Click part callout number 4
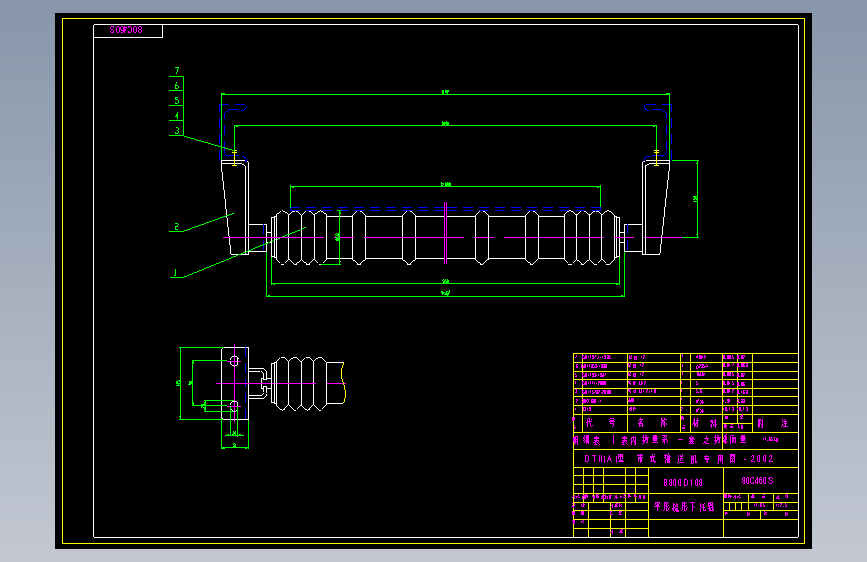Screen dimensions: 867x562 click(x=177, y=116)
